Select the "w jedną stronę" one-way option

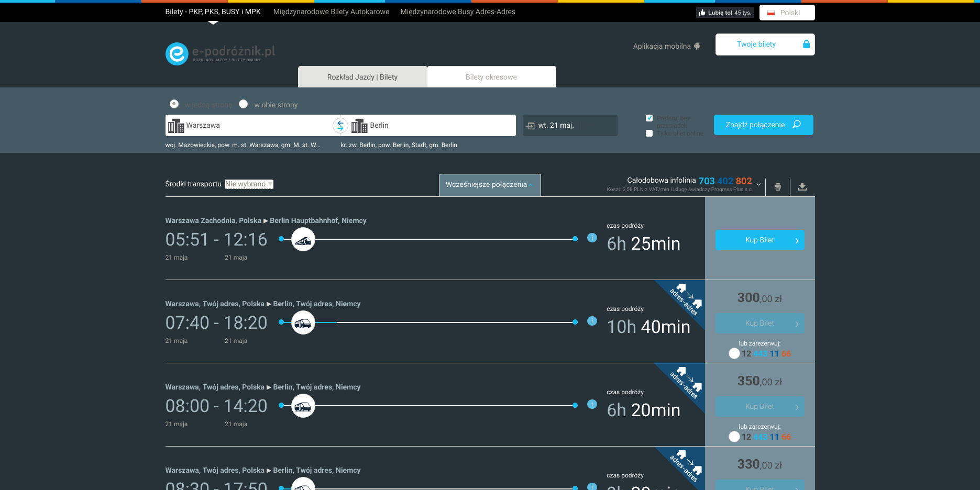tap(174, 104)
